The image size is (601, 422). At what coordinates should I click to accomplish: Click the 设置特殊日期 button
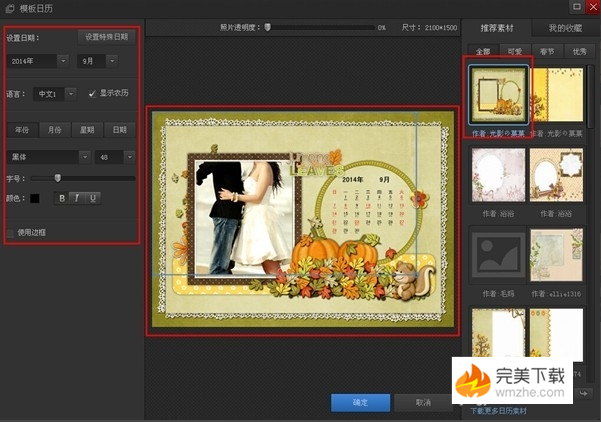[x=106, y=36]
